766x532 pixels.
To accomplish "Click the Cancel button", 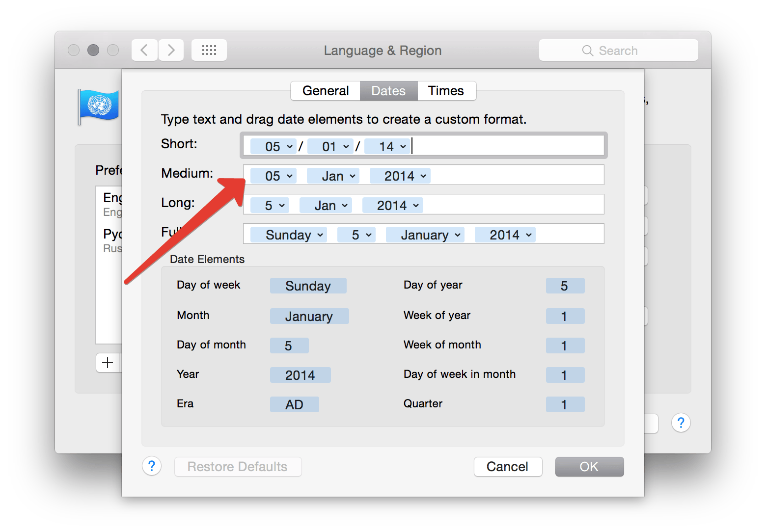I will 508,466.
